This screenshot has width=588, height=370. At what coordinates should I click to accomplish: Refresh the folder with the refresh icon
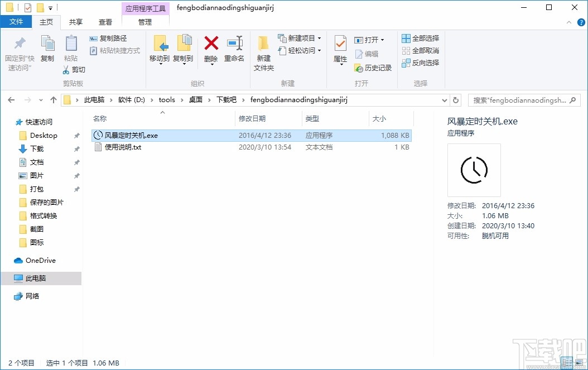coord(456,100)
